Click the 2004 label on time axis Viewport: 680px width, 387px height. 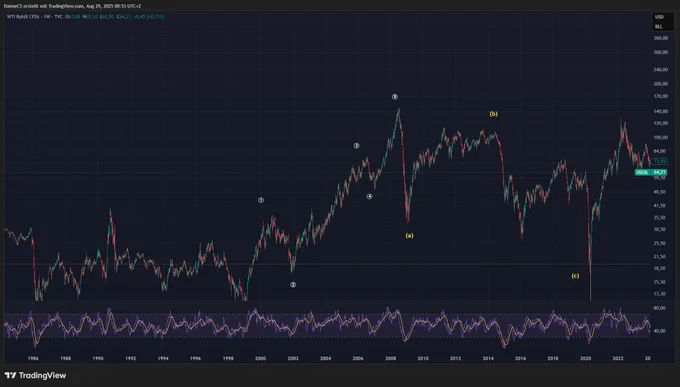point(326,358)
